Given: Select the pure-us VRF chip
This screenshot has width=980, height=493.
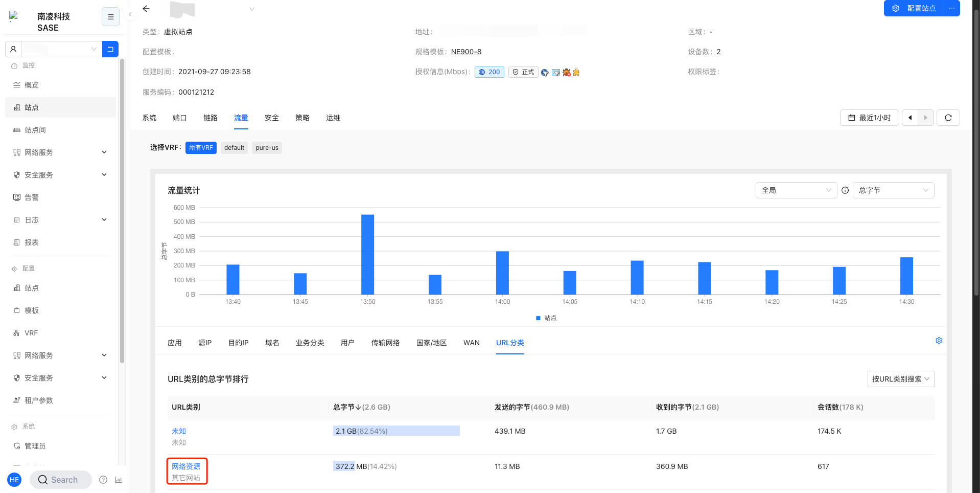Looking at the screenshot, I should click(x=267, y=148).
